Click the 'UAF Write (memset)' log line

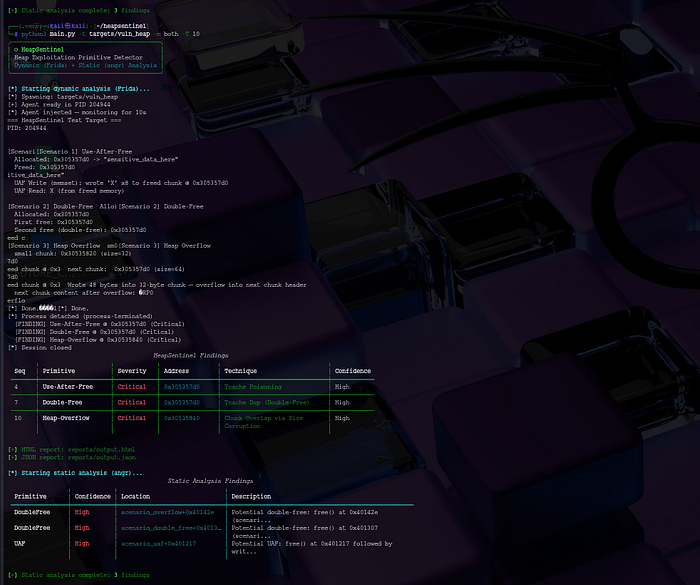pos(121,183)
